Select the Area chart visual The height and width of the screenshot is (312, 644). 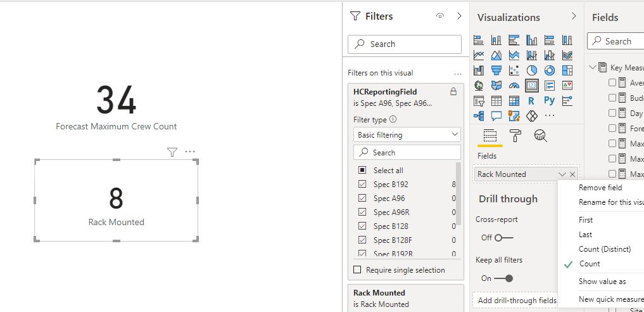[496, 55]
